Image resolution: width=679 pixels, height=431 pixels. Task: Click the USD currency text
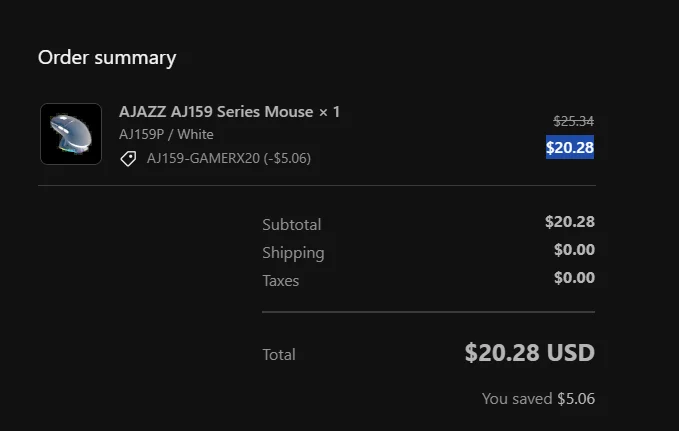click(x=572, y=353)
